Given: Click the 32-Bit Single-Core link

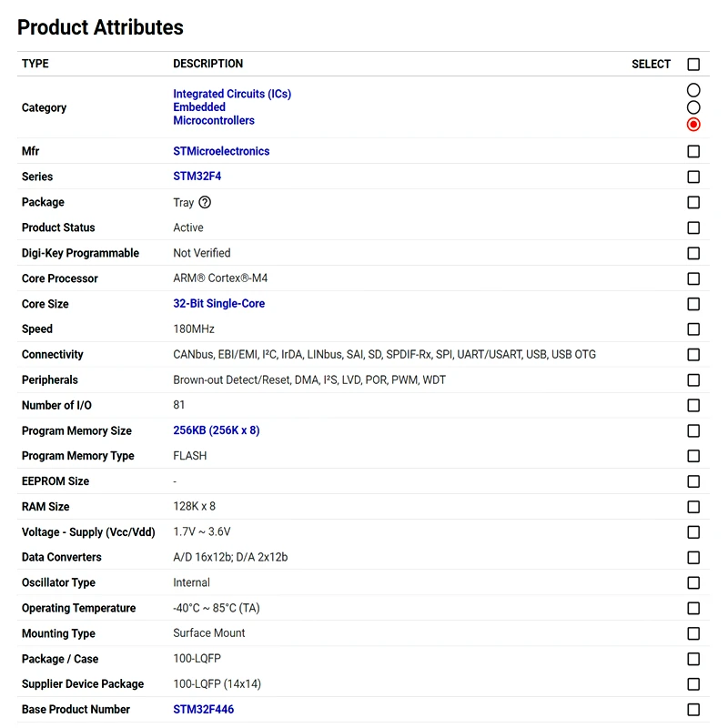Looking at the screenshot, I should [219, 303].
